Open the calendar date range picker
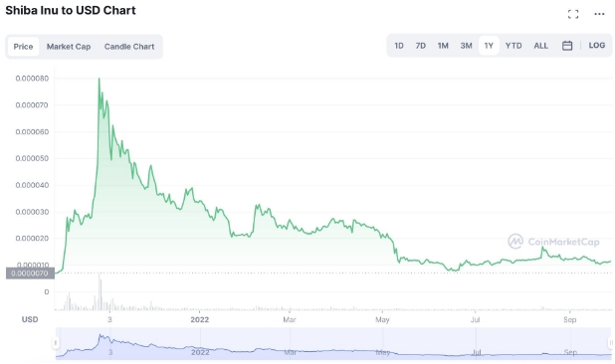Image resolution: width=615 pixels, height=364 pixels. point(567,46)
